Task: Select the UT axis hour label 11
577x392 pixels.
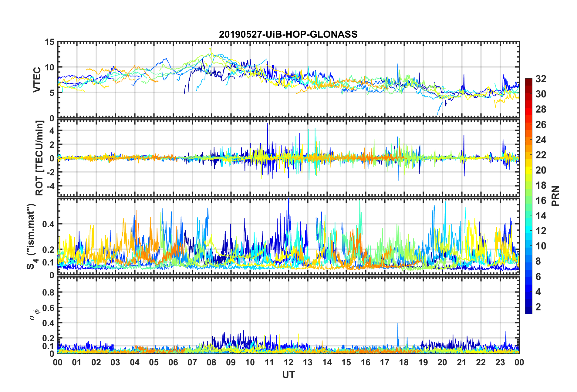Action: point(269,362)
